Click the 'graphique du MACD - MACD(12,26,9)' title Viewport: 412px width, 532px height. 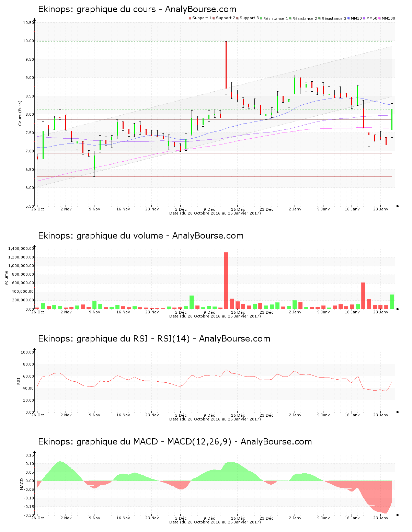tap(175, 442)
